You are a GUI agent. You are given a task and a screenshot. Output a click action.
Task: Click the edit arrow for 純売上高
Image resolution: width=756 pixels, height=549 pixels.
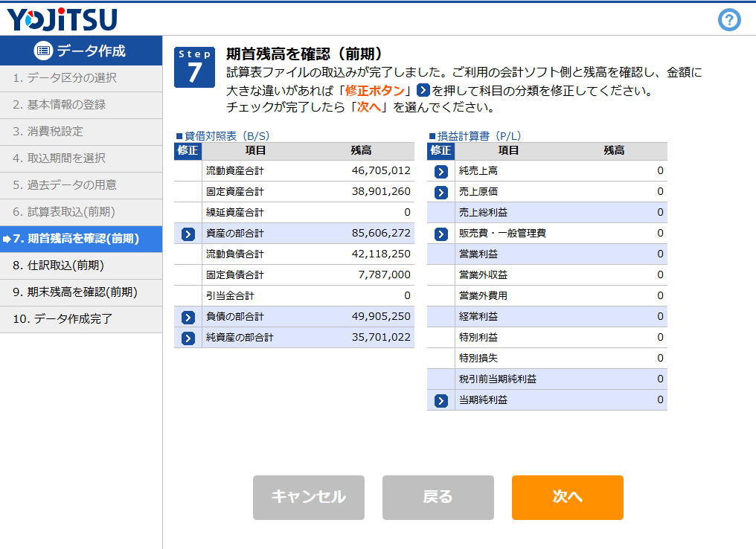[x=441, y=171]
